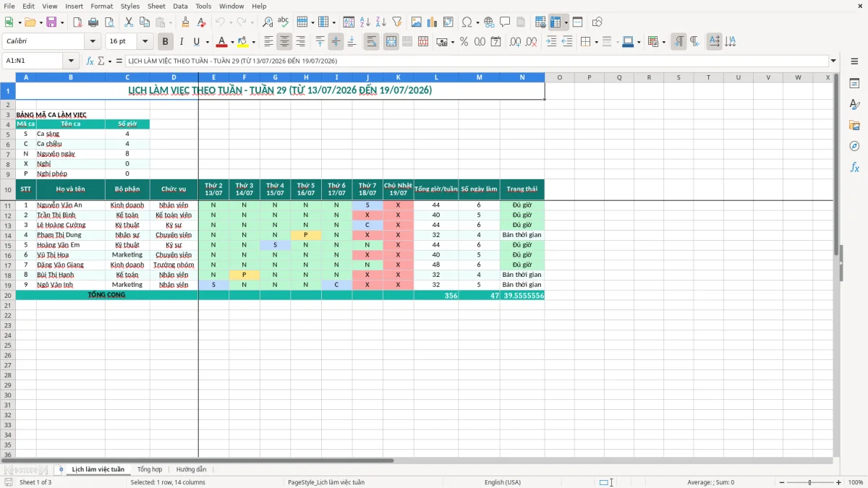
Task: Toggle Italic formatting
Action: 181,42
